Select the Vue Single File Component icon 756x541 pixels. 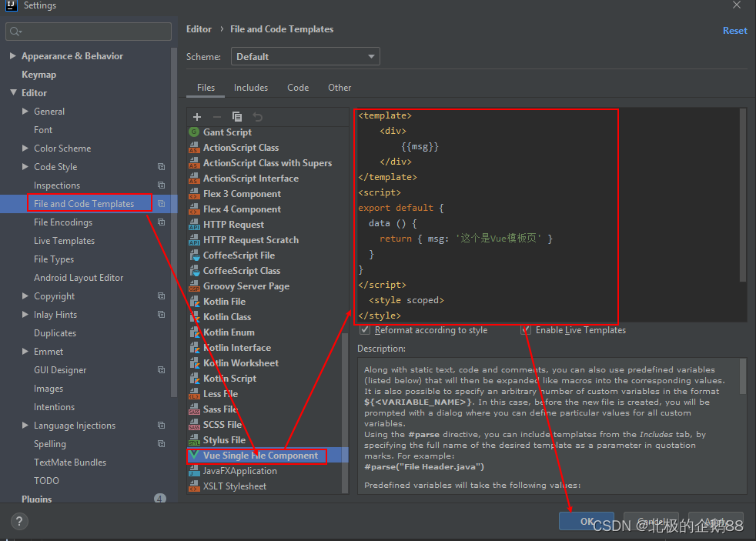pos(194,456)
